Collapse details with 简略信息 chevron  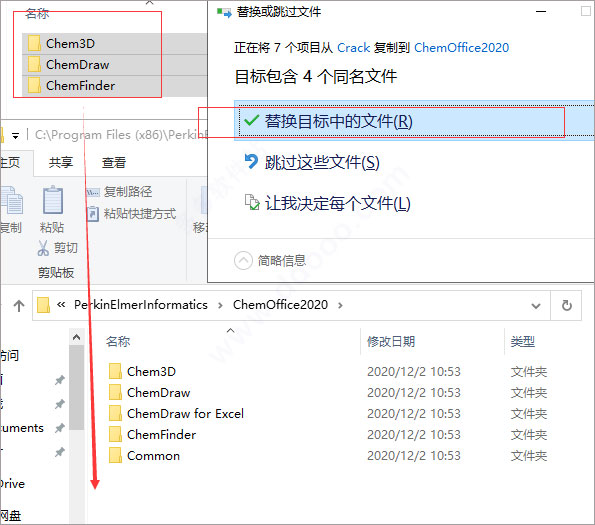(x=243, y=261)
